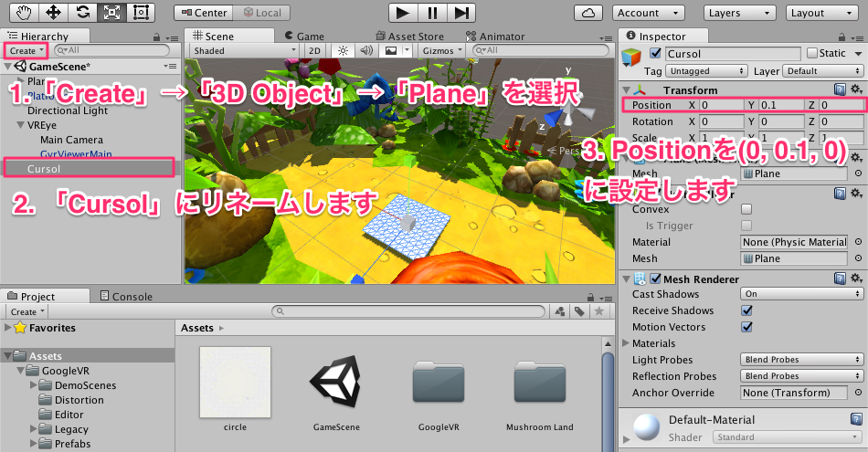Select the Rect Transform tool
The height and width of the screenshot is (452, 868).
point(141,12)
